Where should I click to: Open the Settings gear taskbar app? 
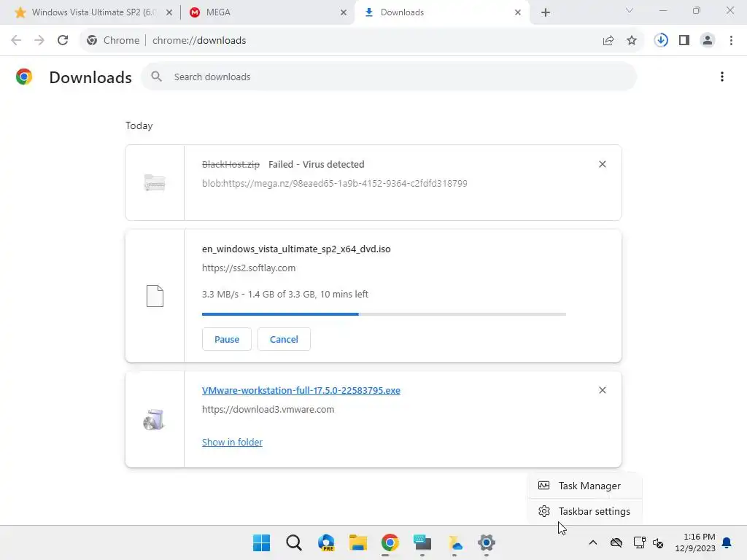coord(487,542)
